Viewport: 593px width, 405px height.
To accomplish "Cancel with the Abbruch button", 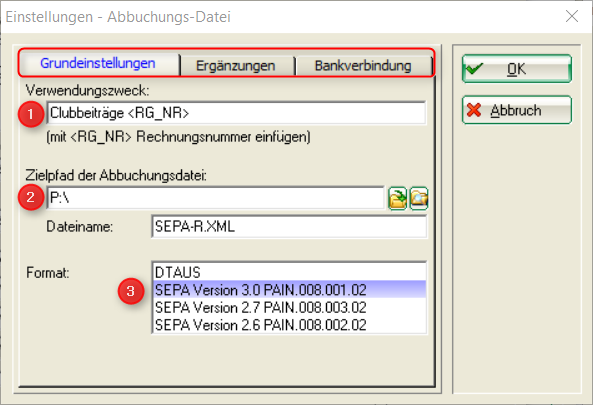I will pos(517,110).
